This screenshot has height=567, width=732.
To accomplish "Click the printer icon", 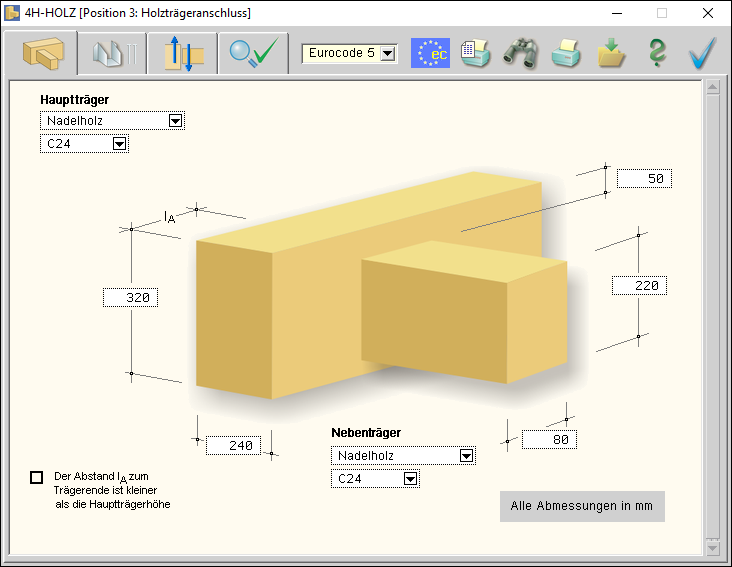I will click(x=566, y=53).
